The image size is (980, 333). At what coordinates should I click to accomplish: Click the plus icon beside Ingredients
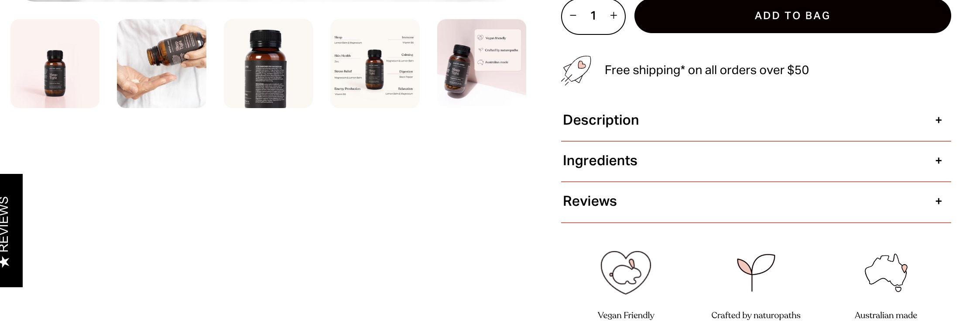click(939, 161)
